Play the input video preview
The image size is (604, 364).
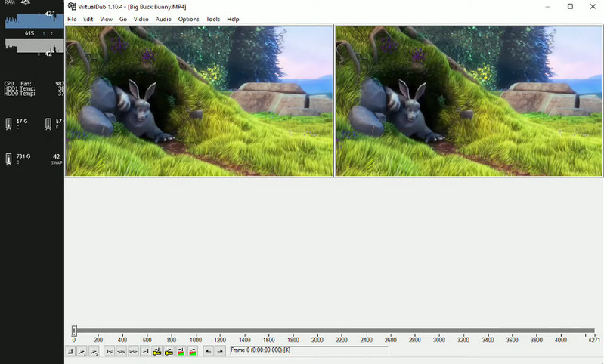click(82, 351)
